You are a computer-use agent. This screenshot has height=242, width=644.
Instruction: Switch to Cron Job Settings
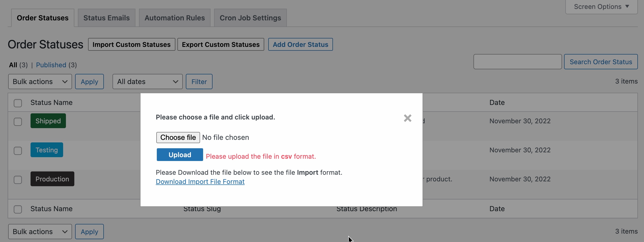[250, 18]
